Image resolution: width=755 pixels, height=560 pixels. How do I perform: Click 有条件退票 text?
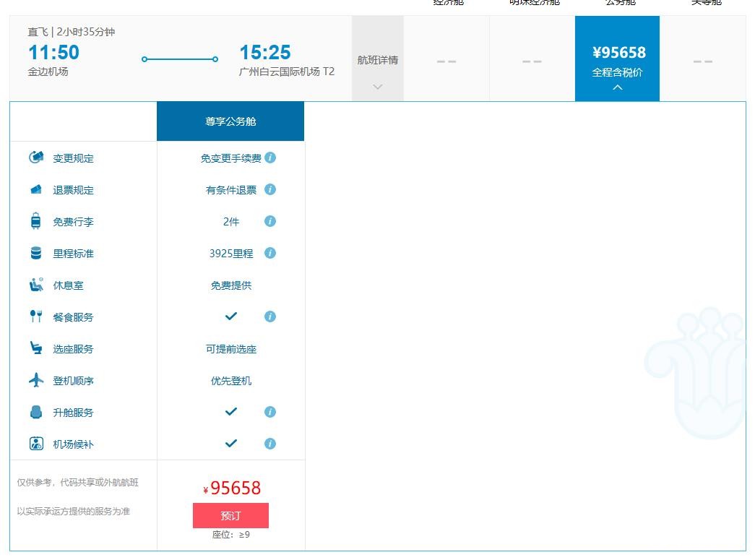coord(231,190)
